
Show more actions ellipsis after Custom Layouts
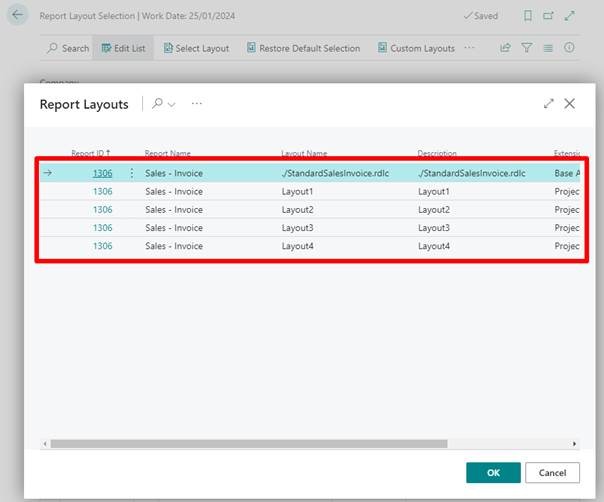click(470, 48)
